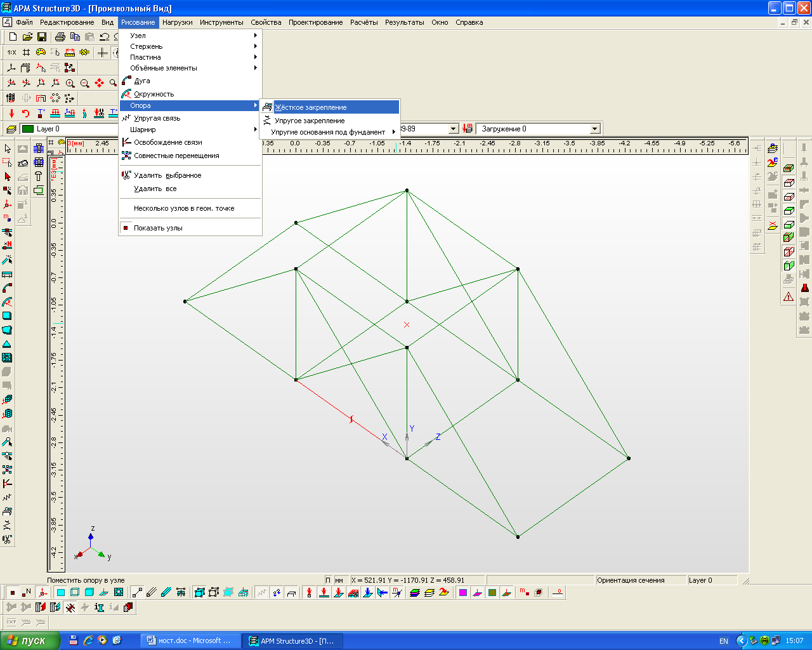The image size is (812, 650).
Task: Toggle the crosshair cursor toolbar button
Action: point(101,52)
